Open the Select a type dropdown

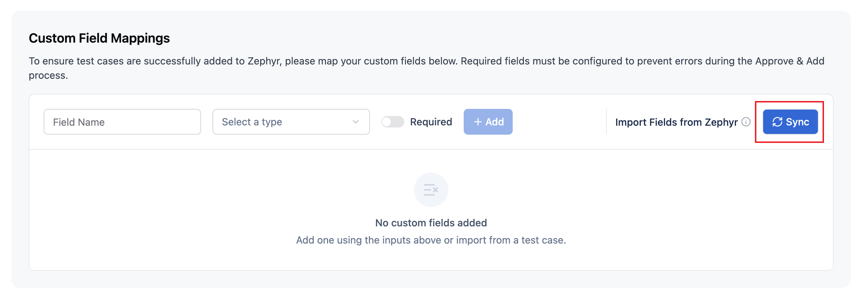click(x=291, y=122)
